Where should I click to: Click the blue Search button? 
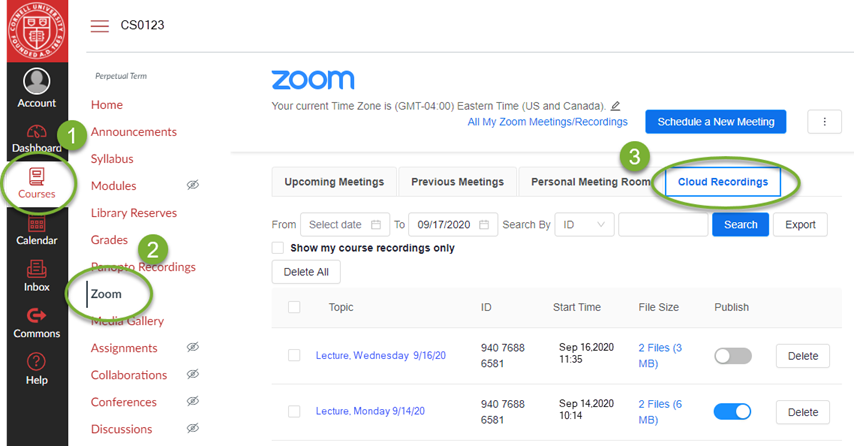(740, 224)
